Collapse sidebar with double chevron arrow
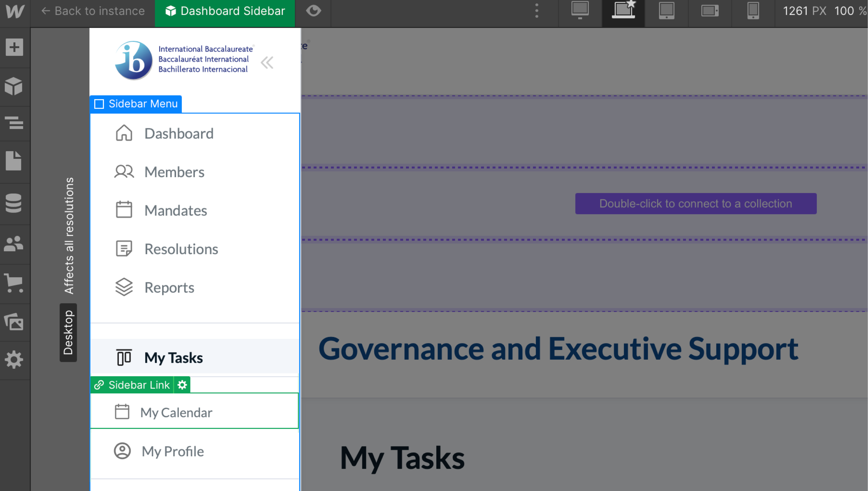Screen dimensions: 868x491 [x=267, y=63]
